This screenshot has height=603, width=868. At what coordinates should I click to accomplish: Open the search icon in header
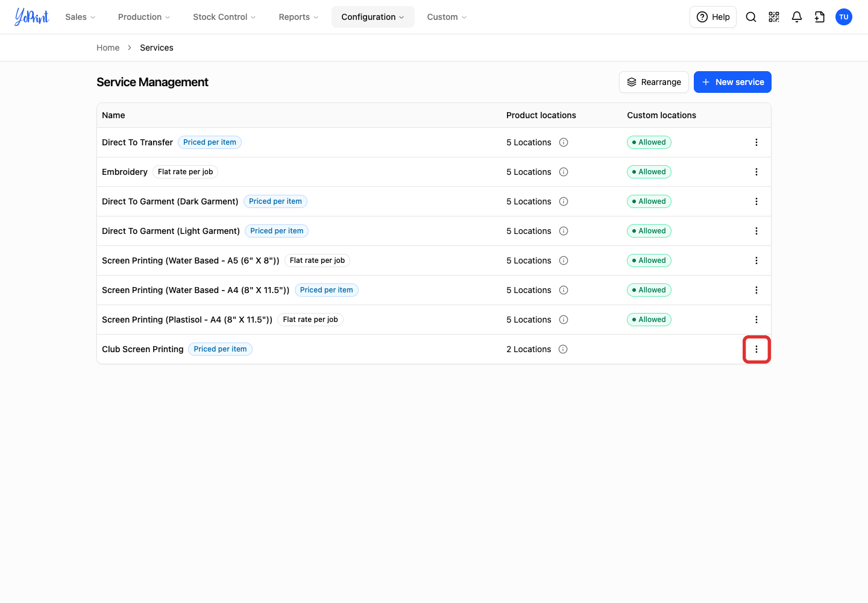751,17
